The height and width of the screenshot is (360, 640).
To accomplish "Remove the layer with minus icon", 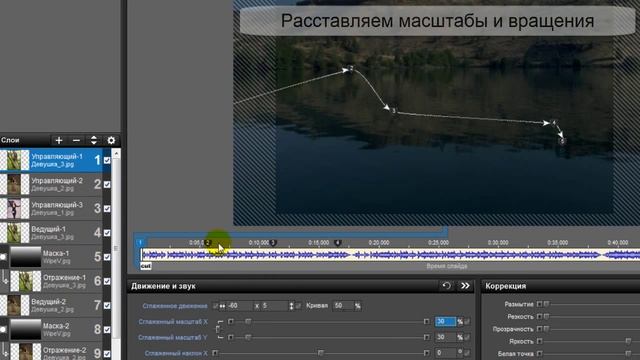I will (x=76, y=140).
